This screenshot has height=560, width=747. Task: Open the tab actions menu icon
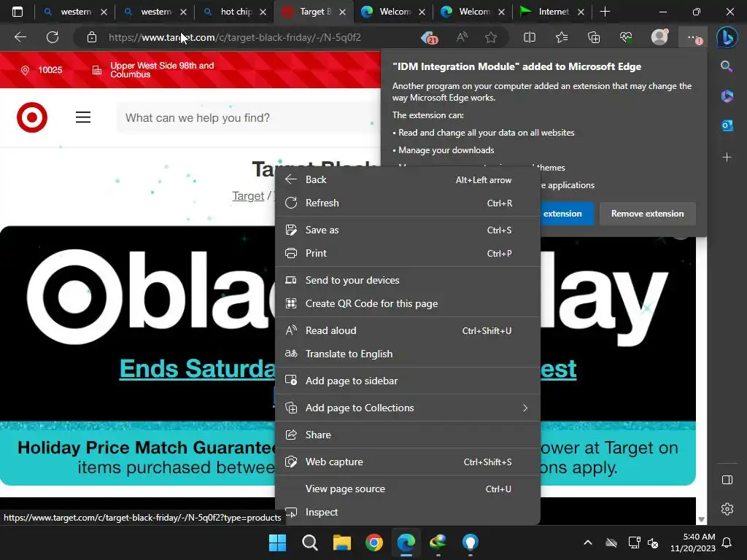[x=18, y=12]
